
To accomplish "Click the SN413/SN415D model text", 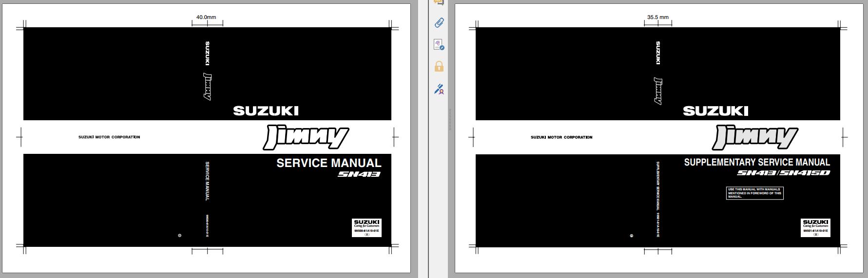I will pos(783,173).
